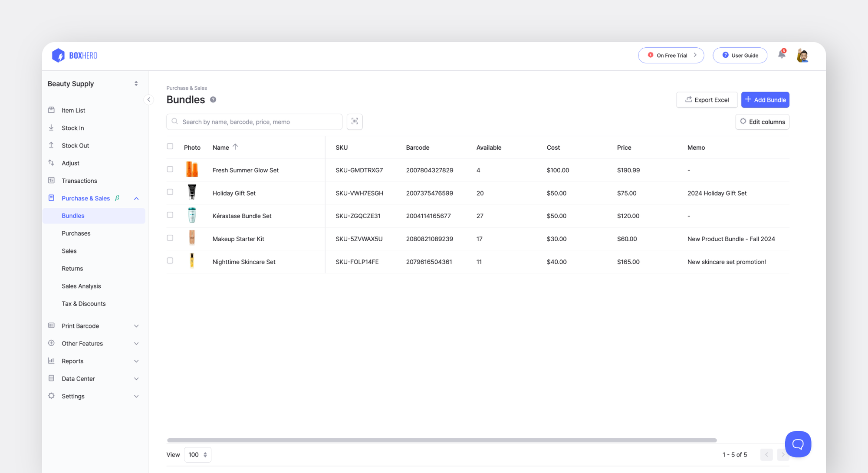Click the Adjust sidebar icon

tap(52, 163)
